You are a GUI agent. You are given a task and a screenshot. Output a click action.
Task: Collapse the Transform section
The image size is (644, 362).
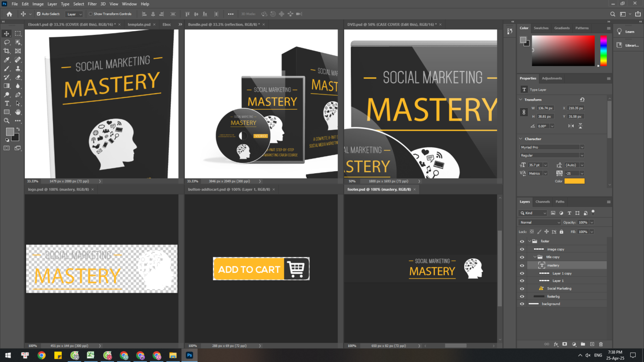tap(521, 100)
